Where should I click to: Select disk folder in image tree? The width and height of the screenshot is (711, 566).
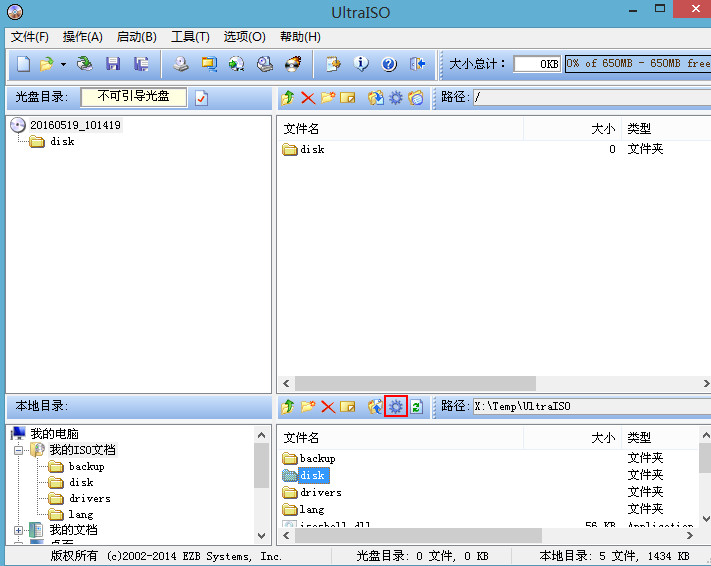click(62, 142)
